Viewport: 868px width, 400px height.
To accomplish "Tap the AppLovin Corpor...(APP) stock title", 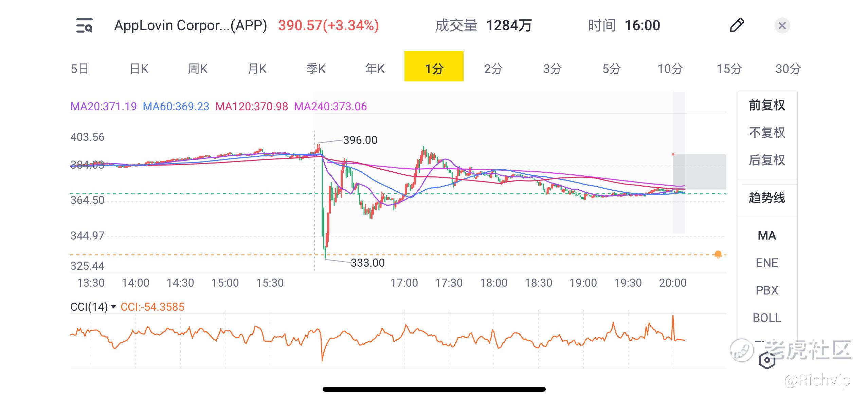I will [191, 26].
